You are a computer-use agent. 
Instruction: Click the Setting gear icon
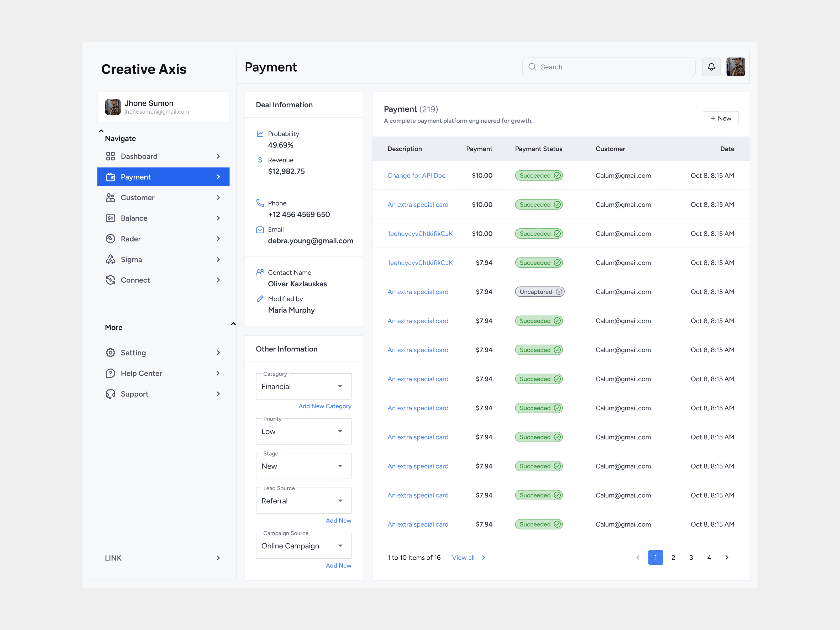pos(110,352)
